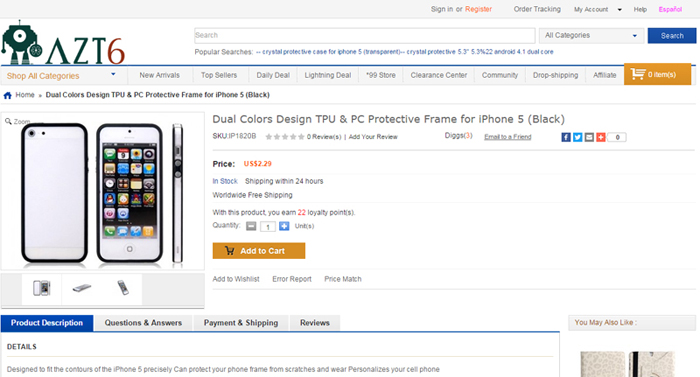Click the Add to Cart button
This screenshot has height=377, width=700.
(259, 251)
